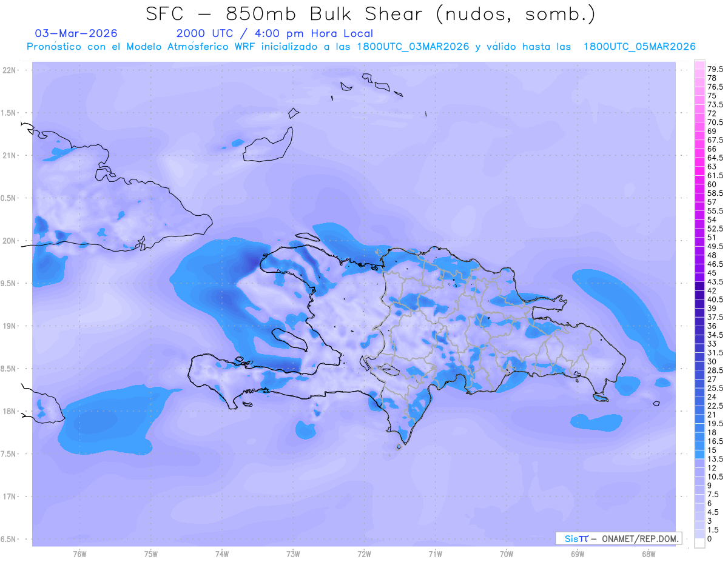Click the time '2000 UTC / 4:00 pm Hora Local'

(x=275, y=34)
